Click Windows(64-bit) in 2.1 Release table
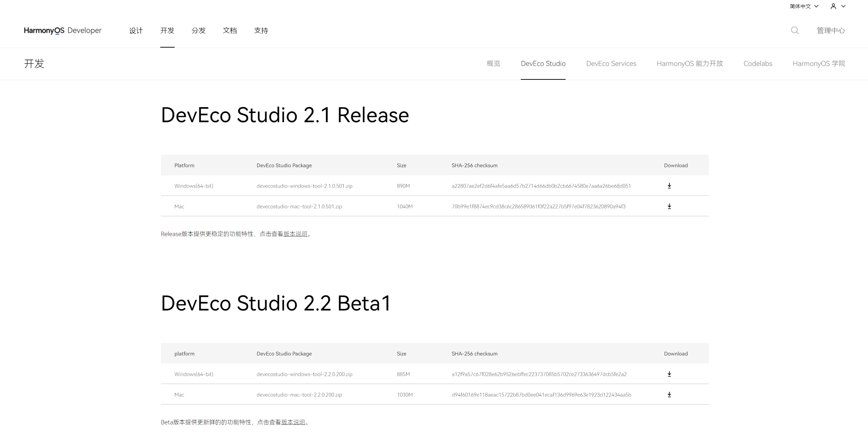 (x=194, y=186)
